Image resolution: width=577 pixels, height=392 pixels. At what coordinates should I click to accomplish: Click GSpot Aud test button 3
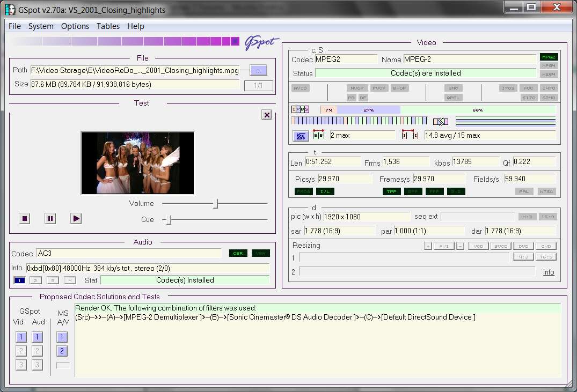37,365
